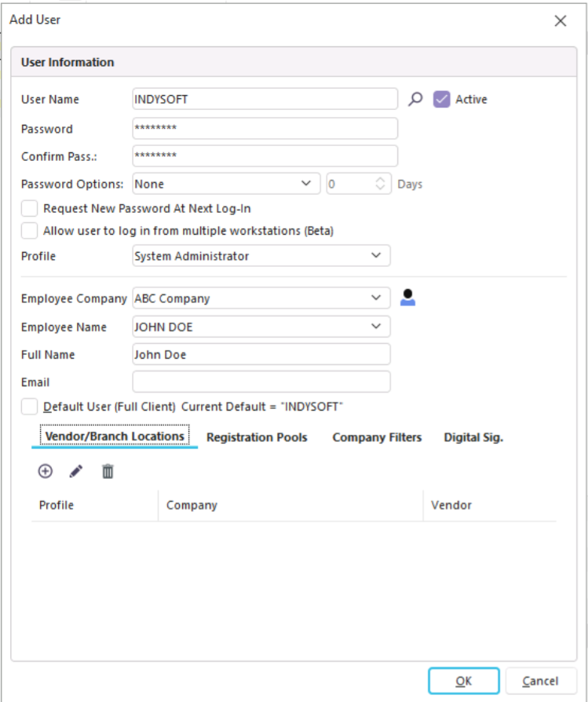
Task: Switch to the Registration Pools tab
Action: coord(257,437)
